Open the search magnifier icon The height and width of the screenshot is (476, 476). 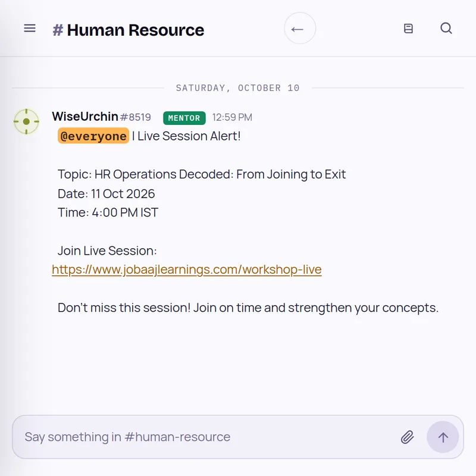446,28
